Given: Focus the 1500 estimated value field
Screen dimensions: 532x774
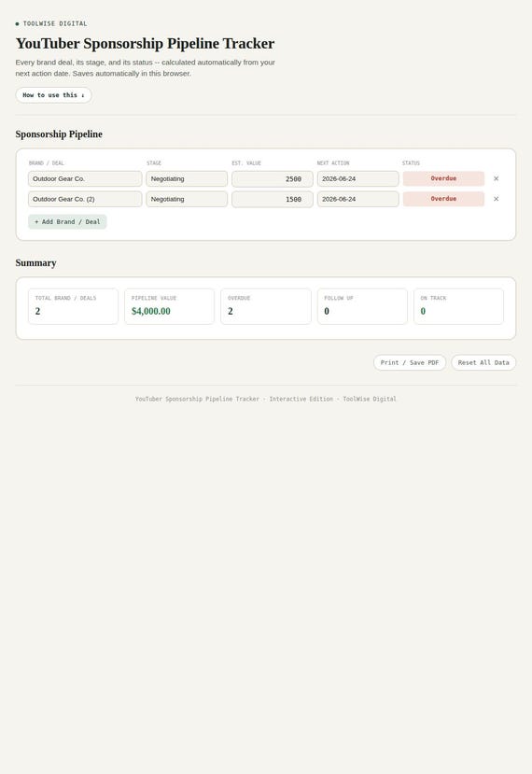Looking at the screenshot, I should click(273, 200).
